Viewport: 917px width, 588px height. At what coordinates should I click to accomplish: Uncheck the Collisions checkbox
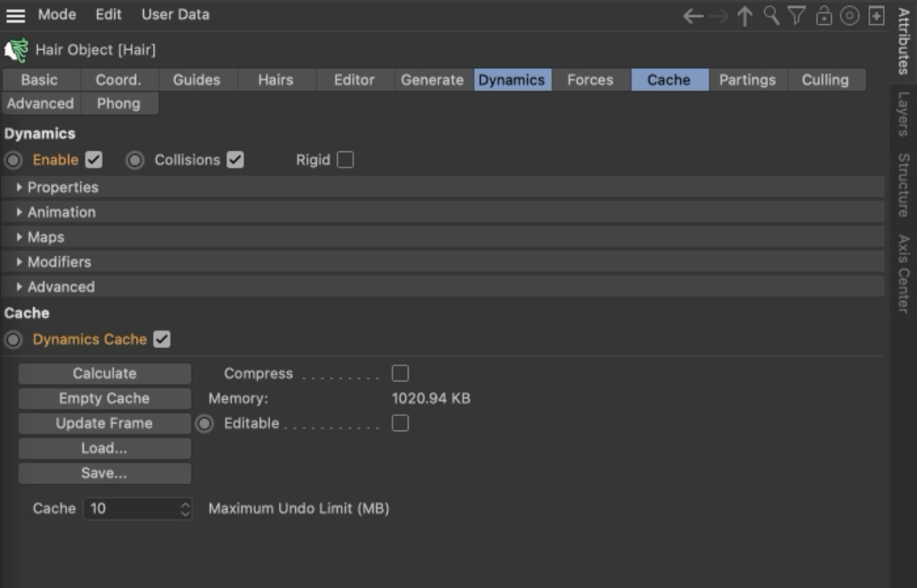point(235,160)
